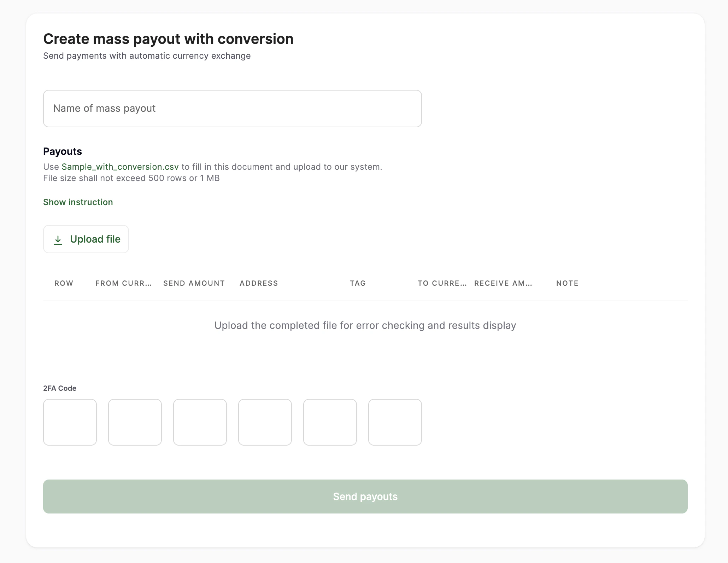Focus the sixth 2FA code box
728x563 pixels.
[395, 422]
